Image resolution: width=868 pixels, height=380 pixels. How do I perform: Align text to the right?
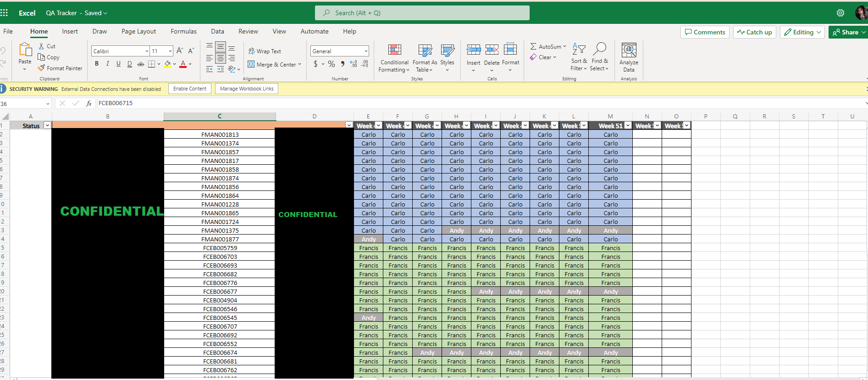coord(232,58)
